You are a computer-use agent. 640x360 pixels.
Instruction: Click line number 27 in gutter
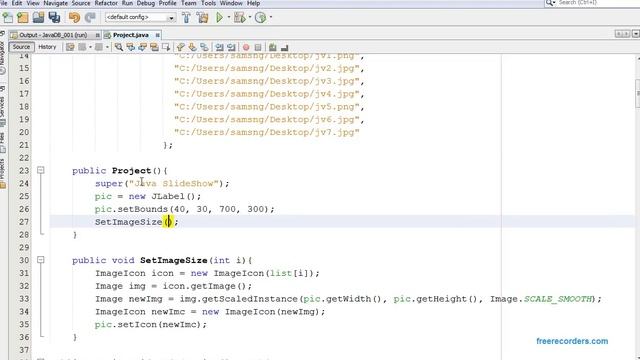[24, 222]
